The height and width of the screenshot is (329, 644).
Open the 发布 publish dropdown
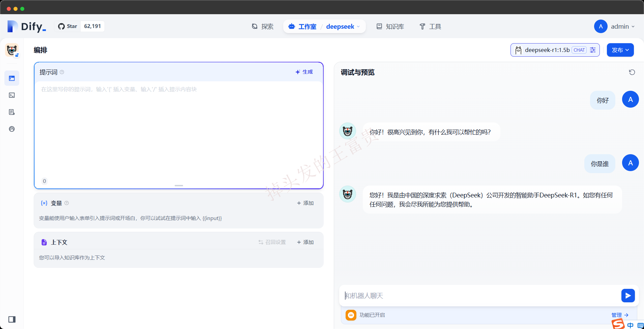[620, 50]
